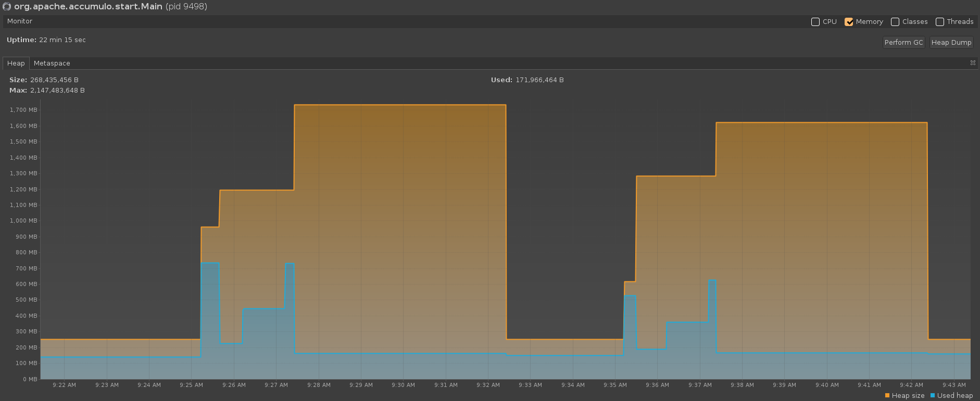Click the Uptime readout
The image size is (980, 401).
46,40
